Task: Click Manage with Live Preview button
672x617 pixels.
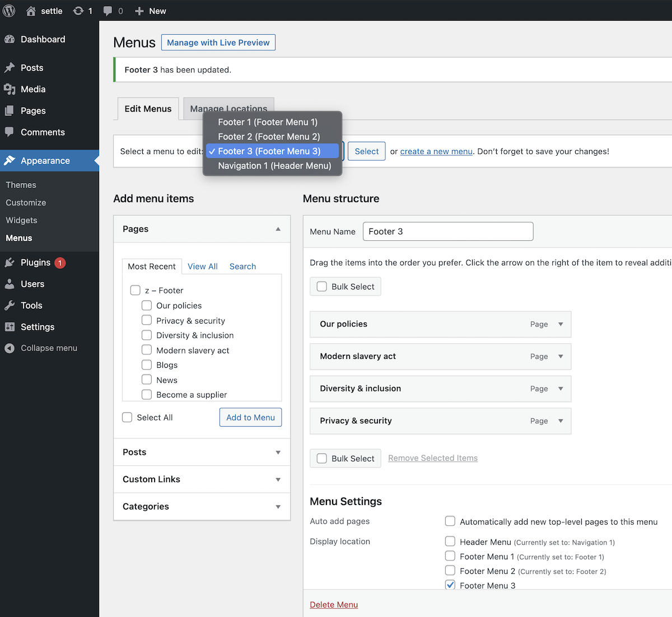Action: (218, 43)
